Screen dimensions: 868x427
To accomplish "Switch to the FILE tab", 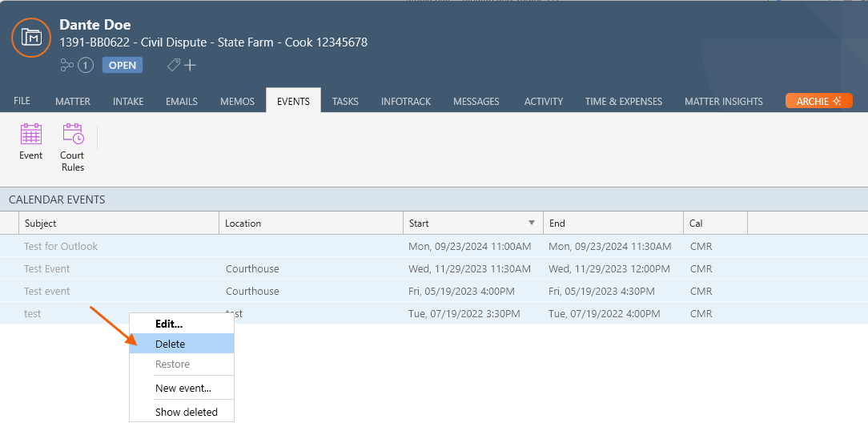I will click(x=22, y=101).
